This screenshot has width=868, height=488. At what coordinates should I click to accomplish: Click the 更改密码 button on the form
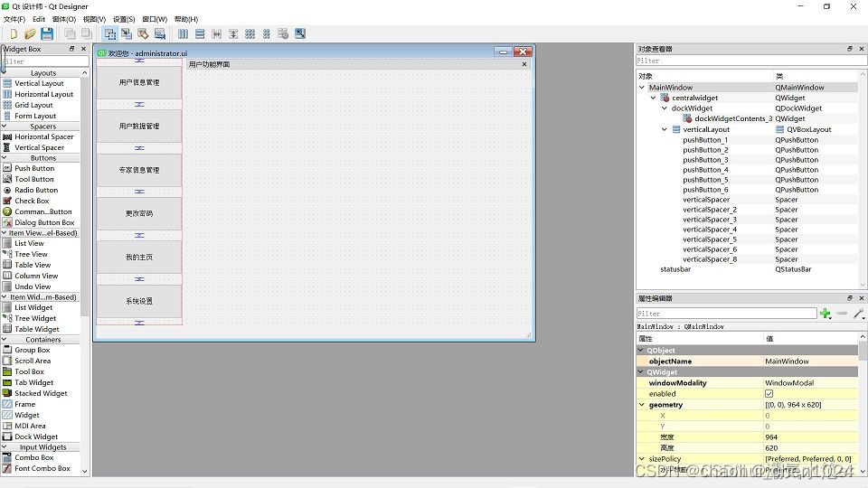pyautogui.click(x=139, y=213)
